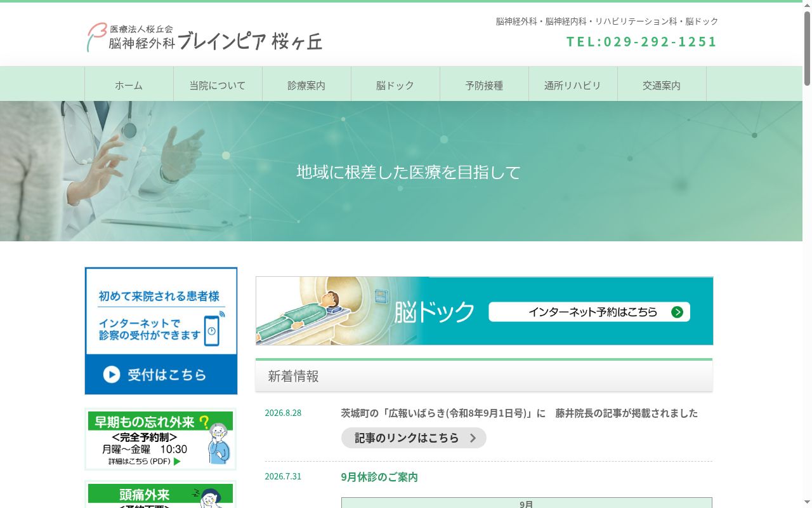Open 通所リハビリ navigation item

click(x=573, y=85)
